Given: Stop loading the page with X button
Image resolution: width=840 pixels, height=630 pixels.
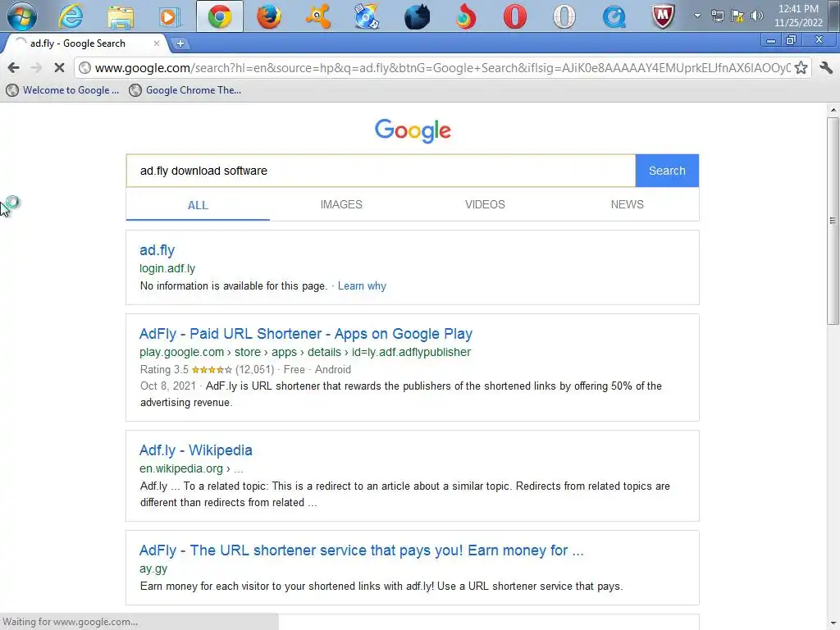Looking at the screenshot, I should pos(59,67).
